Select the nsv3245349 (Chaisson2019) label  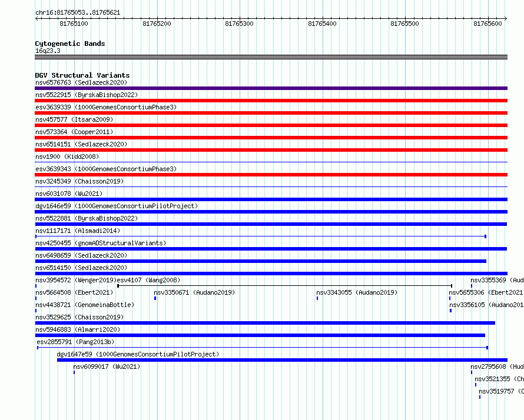pyautogui.click(x=79, y=181)
